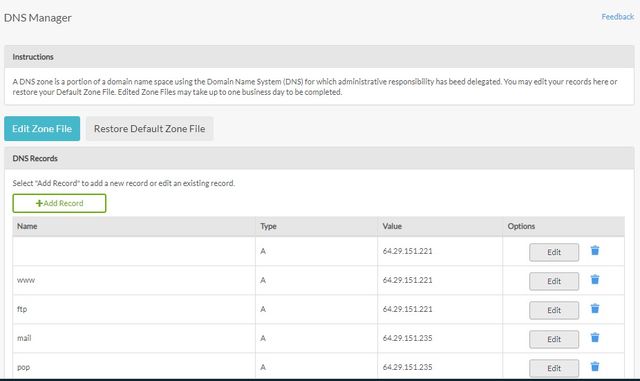
Task: Click the Type column header
Action: click(x=268, y=226)
